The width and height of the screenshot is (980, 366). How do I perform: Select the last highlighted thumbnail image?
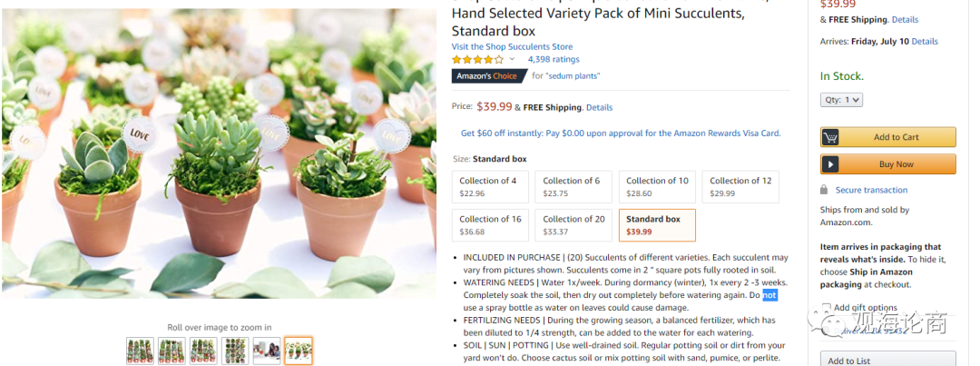click(x=299, y=351)
